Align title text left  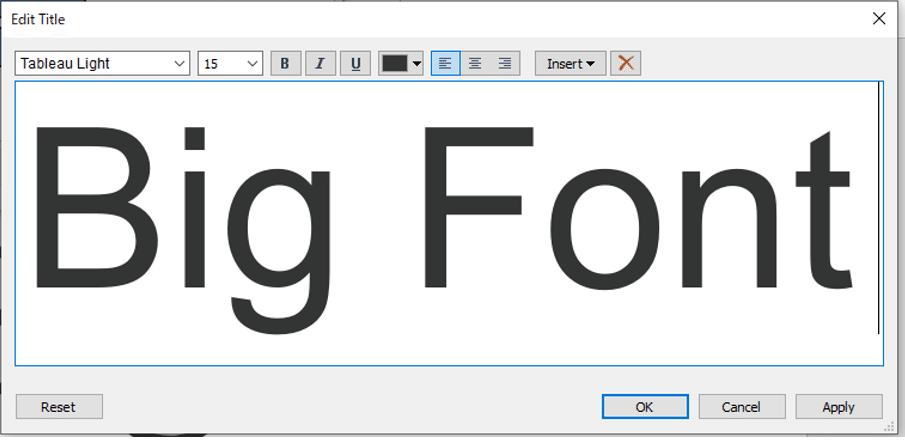click(445, 63)
